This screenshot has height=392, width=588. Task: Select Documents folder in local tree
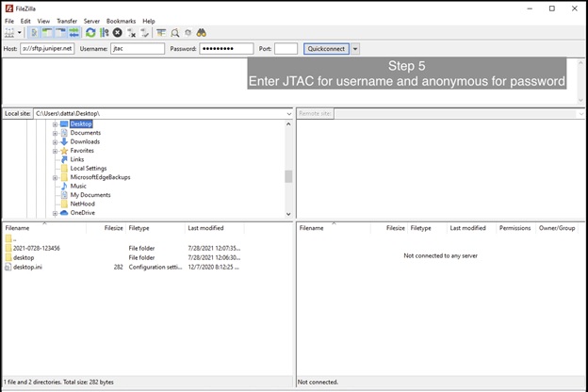[x=86, y=133]
